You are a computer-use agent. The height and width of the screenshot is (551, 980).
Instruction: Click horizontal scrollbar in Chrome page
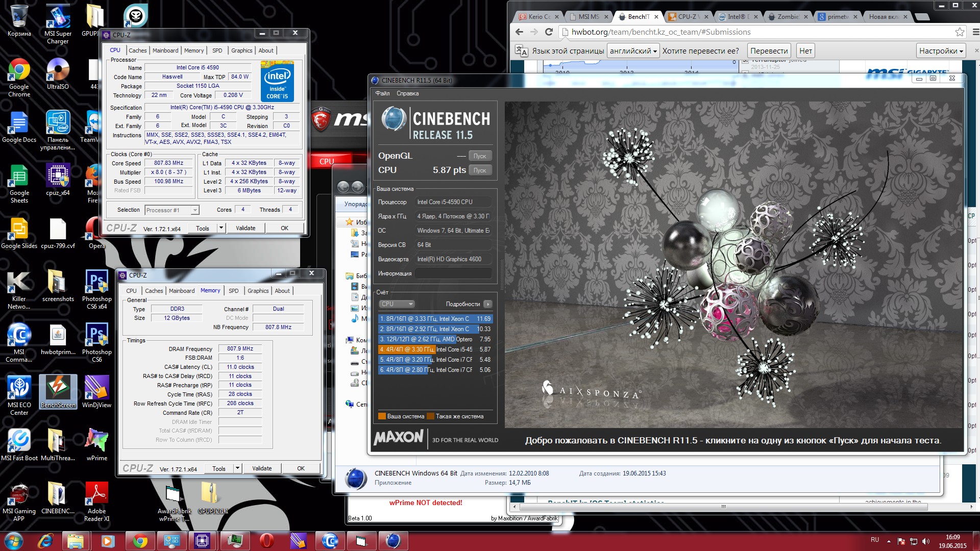(x=723, y=507)
